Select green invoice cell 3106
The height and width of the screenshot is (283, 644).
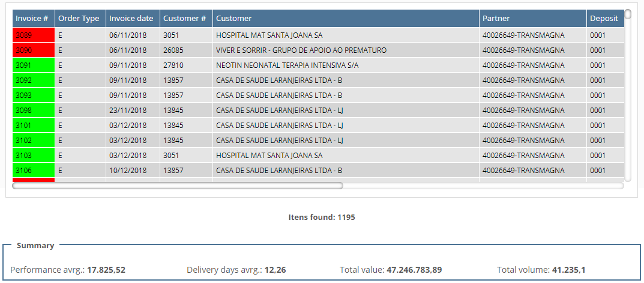[x=33, y=171]
